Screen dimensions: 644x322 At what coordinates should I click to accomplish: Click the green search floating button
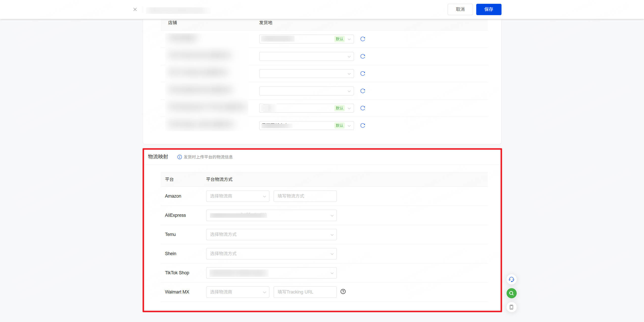tap(511, 293)
